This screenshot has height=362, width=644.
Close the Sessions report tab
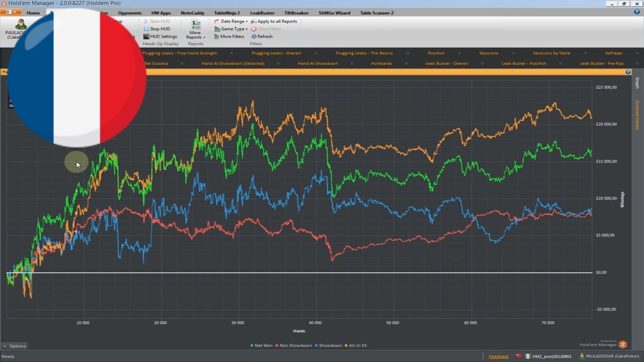coord(513,53)
